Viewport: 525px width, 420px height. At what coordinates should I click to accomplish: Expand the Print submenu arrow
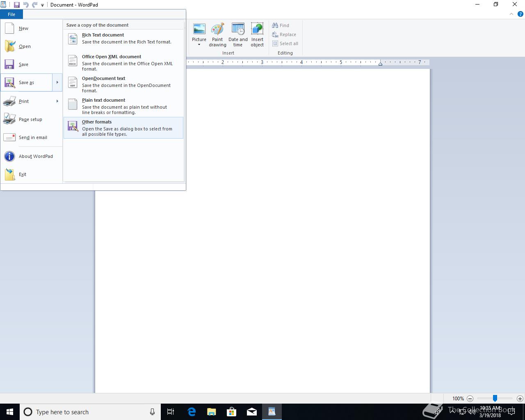coord(57,101)
